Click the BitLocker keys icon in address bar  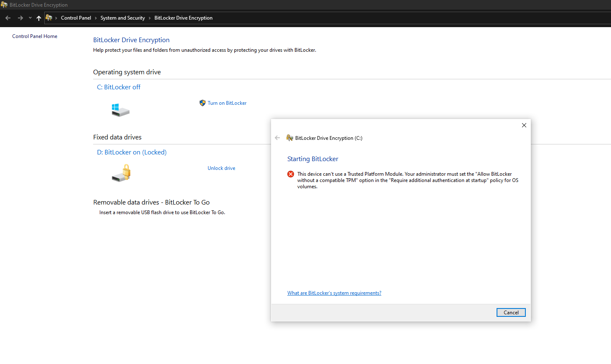49,18
